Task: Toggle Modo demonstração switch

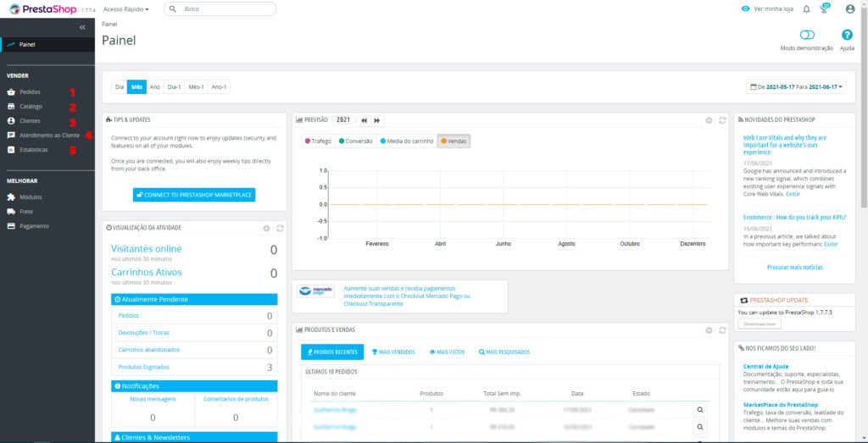Action: tap(807, 36)
